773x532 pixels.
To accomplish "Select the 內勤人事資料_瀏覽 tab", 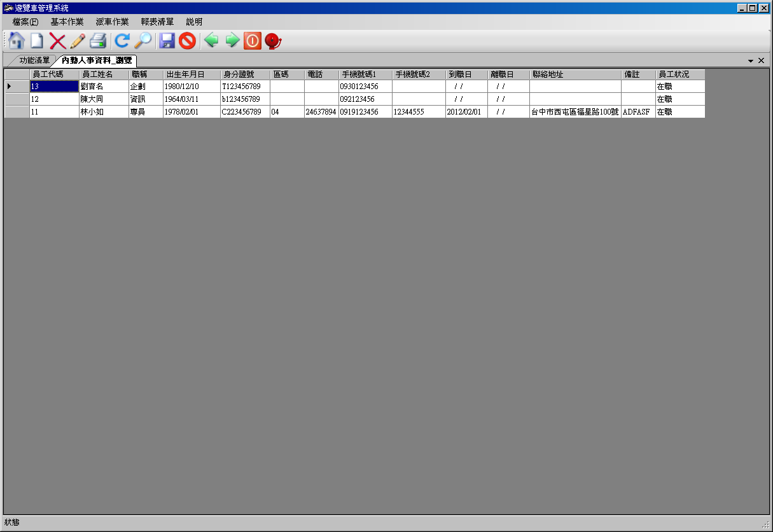I will click(97, 60).
